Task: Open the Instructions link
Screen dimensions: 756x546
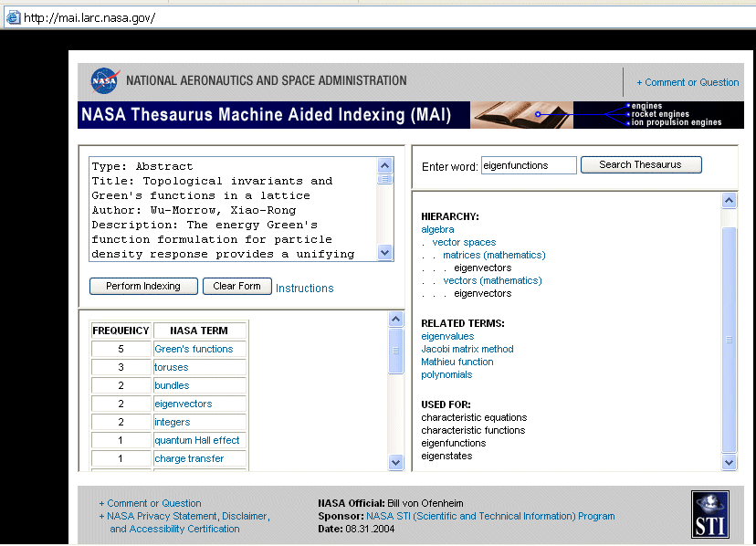Action: [305, 289]
